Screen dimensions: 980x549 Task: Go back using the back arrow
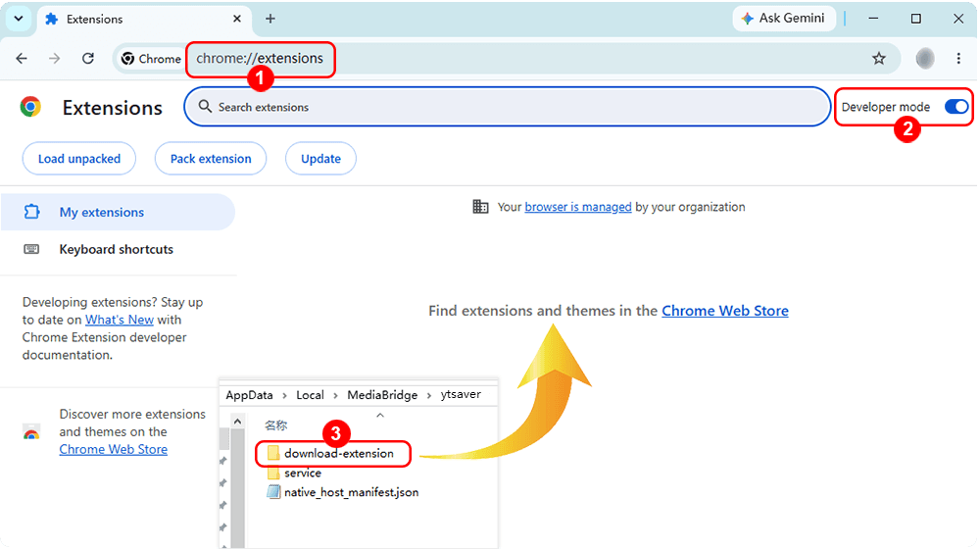(22, 58)
